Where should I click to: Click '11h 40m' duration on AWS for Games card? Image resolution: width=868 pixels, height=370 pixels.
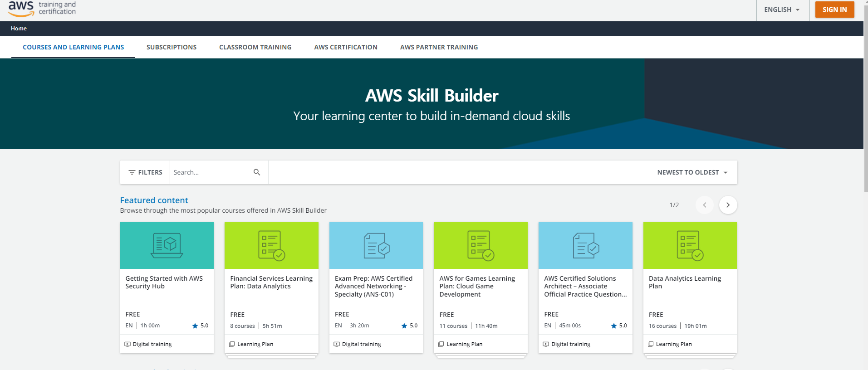tap(486, 326)
